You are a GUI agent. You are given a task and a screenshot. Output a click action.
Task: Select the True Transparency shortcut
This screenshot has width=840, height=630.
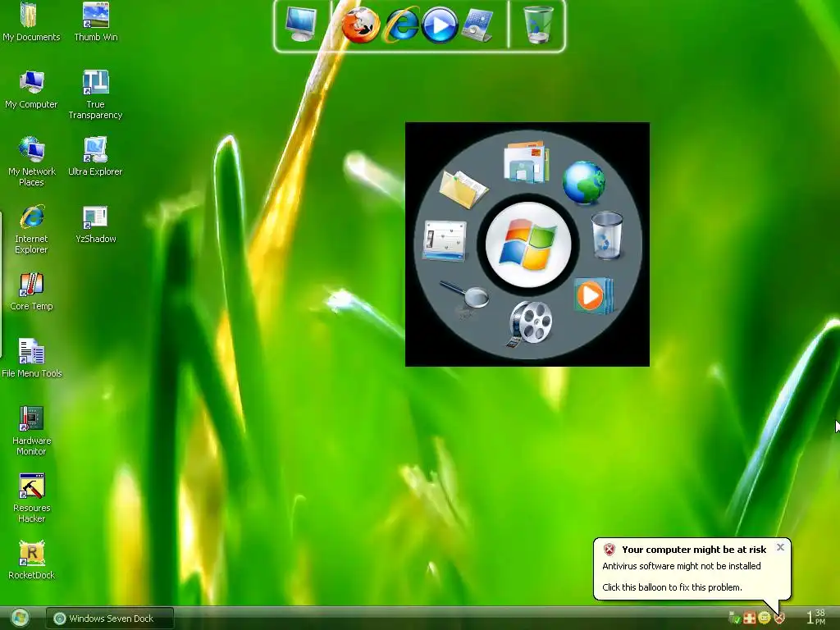click(95, 95)
